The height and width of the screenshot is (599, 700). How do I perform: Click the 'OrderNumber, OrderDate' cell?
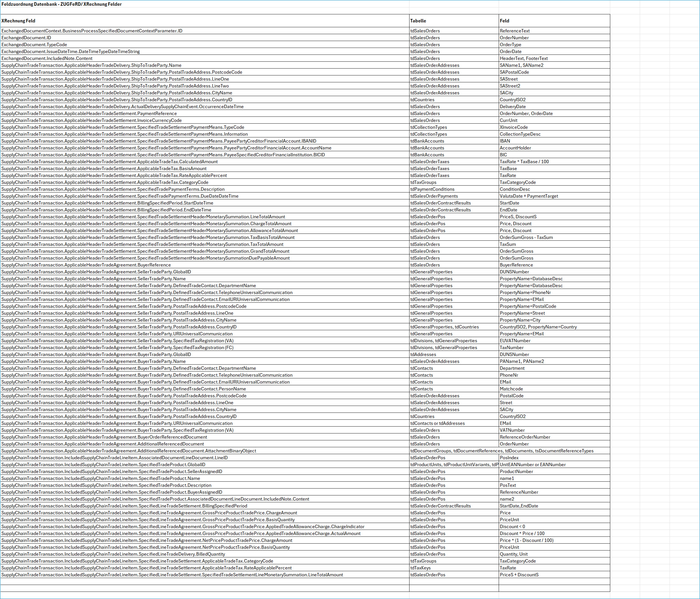554,114
